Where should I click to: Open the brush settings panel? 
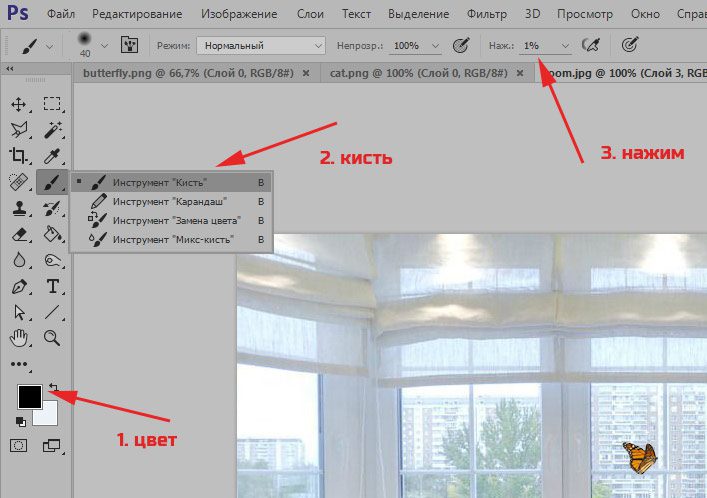pos(129,45)
